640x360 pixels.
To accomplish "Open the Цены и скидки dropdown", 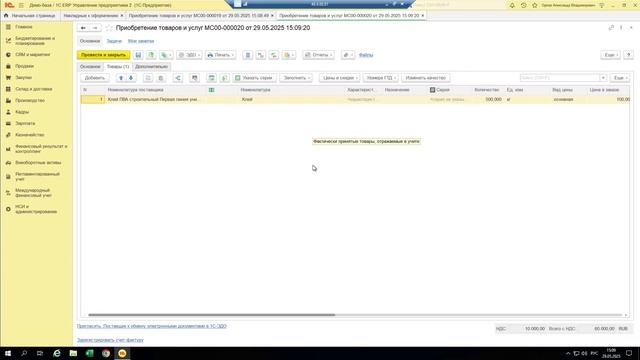I will pyautogui.click(x=339, y=78).
